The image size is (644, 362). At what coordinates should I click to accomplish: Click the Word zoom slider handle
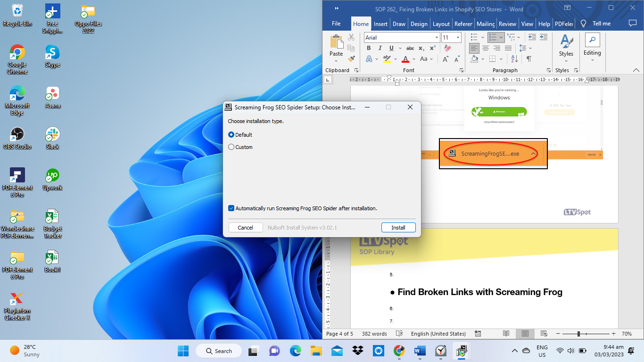578,334
